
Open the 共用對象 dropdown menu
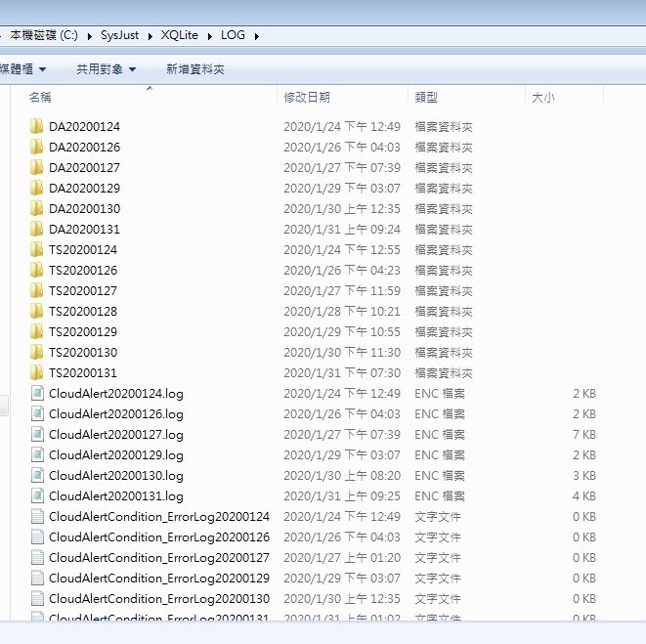(106, 69)
